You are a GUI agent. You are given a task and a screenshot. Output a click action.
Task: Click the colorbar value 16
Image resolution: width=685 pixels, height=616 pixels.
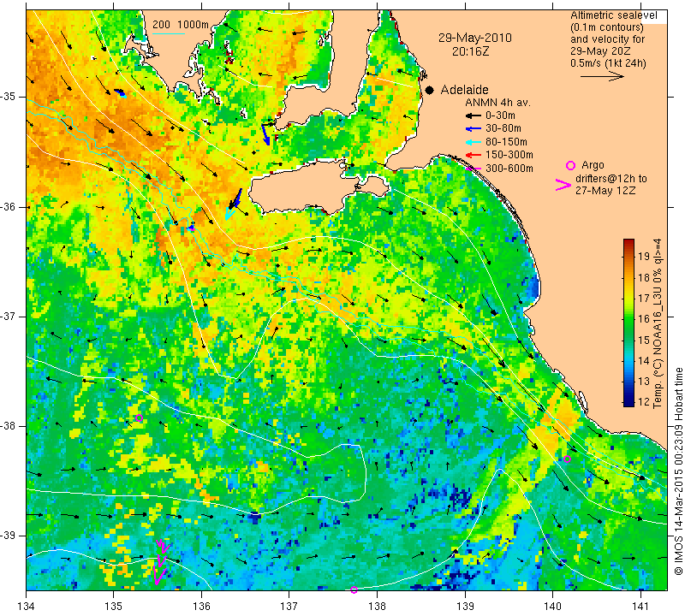pos(645,318)
